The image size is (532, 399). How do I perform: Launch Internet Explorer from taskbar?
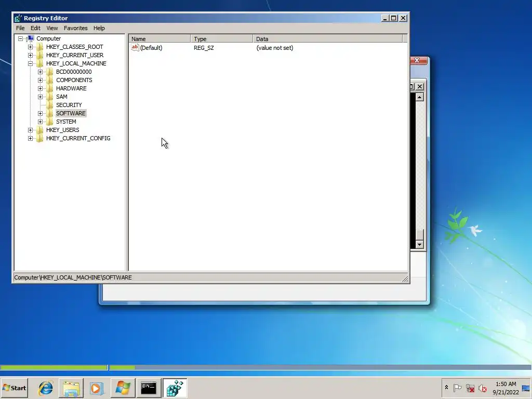(46, 388)
